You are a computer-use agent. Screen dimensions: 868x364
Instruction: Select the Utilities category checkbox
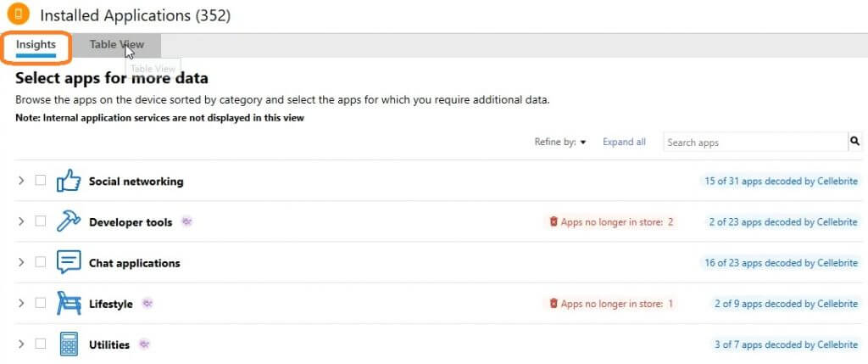coord(40,344)
